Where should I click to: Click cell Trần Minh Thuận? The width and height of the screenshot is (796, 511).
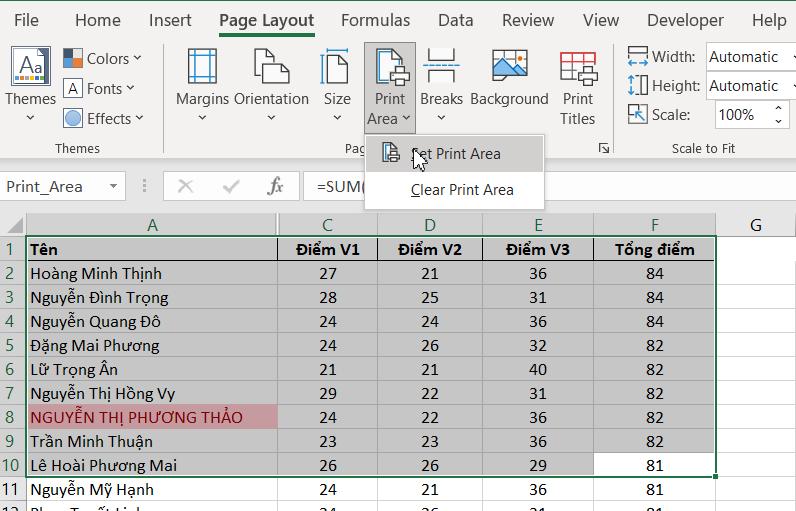pos(152,441)
